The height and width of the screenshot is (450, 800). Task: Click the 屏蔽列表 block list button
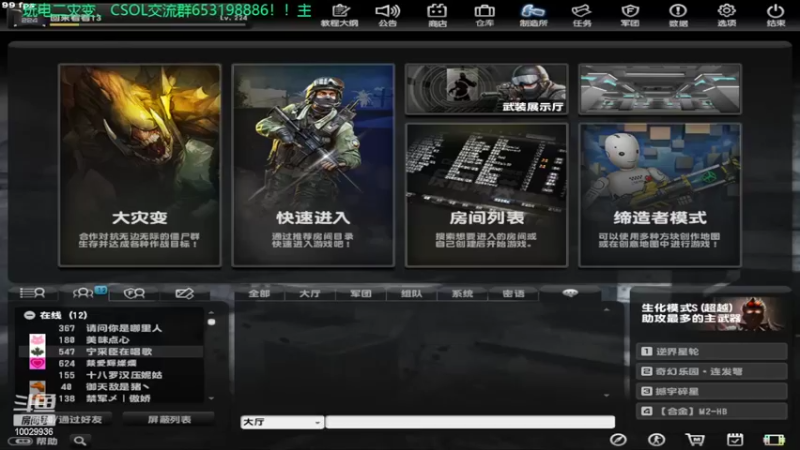(169, 419)
